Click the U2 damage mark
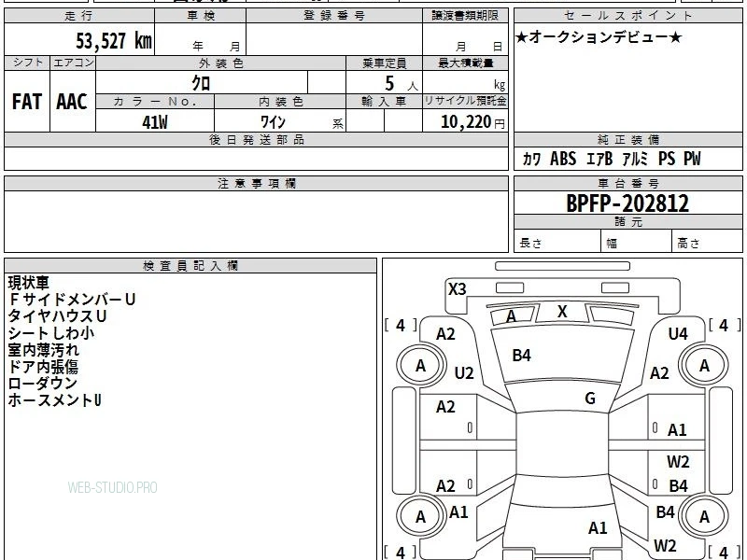The image size is (747, 560). coord(464,372)
